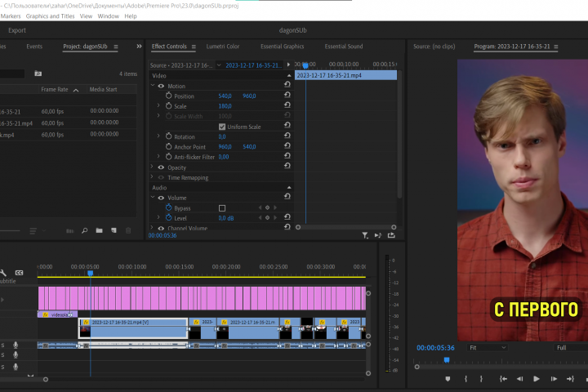
Task: Open the captions CC track button
Action: pyautogui.click(x=19, y=273)
